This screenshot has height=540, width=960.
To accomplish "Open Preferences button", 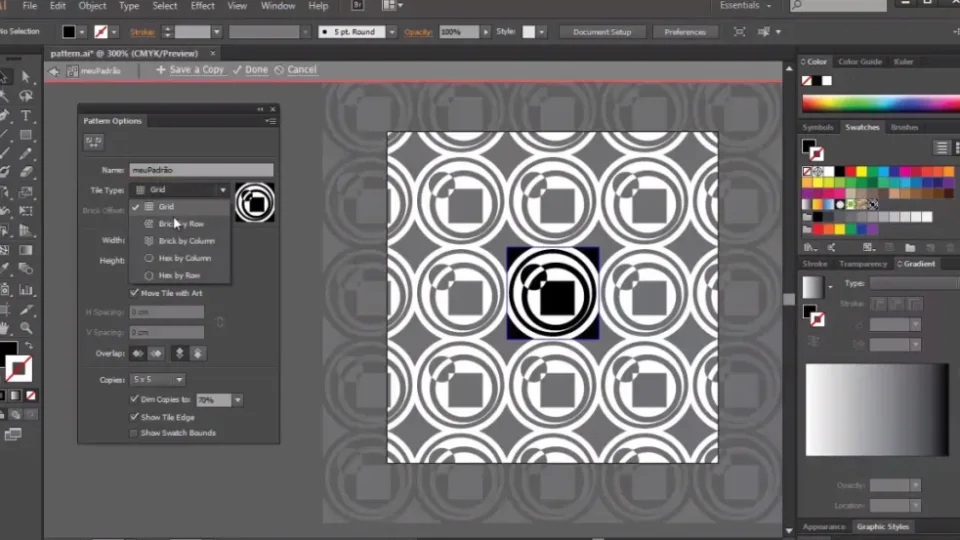I will [684, 32].
